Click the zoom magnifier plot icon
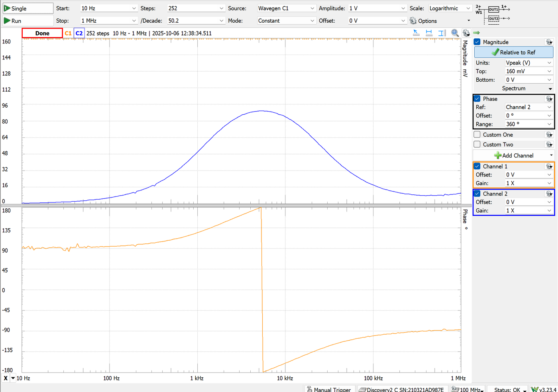 point(455,33)
